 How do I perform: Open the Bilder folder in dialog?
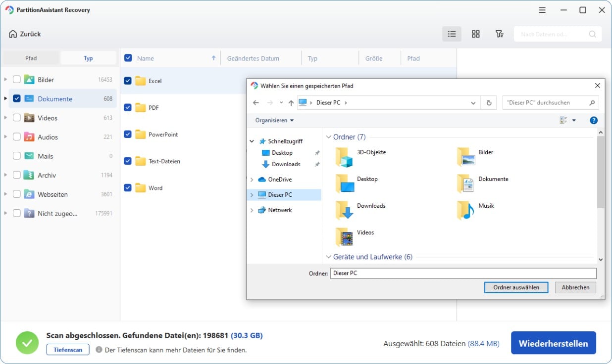click(x=475, y=156)
